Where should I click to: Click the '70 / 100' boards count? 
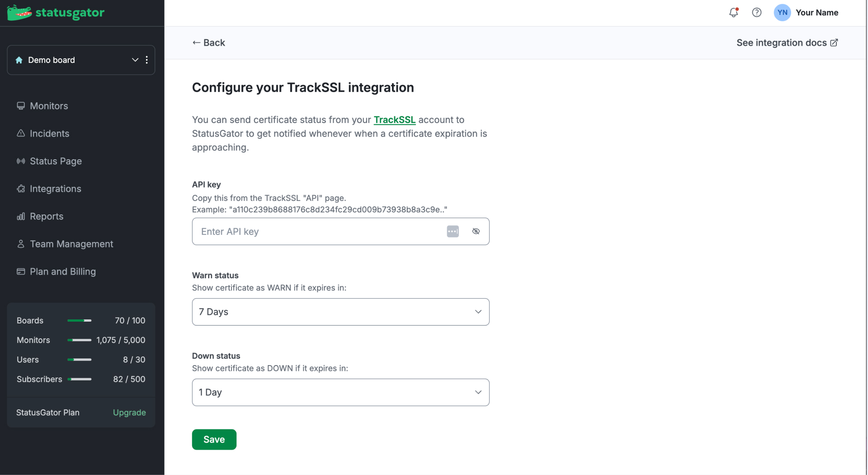coord(130,320)
